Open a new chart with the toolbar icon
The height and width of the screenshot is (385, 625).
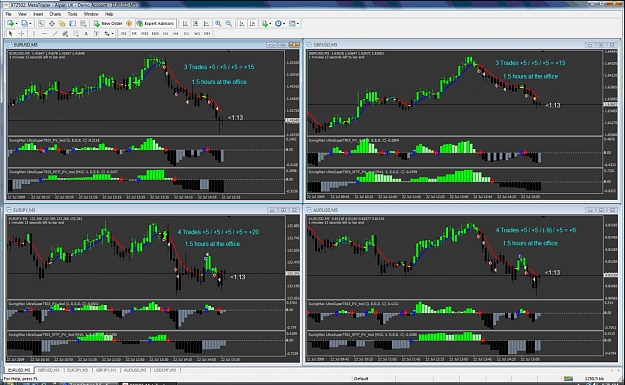pyautogui.click(x=10, y=24)
